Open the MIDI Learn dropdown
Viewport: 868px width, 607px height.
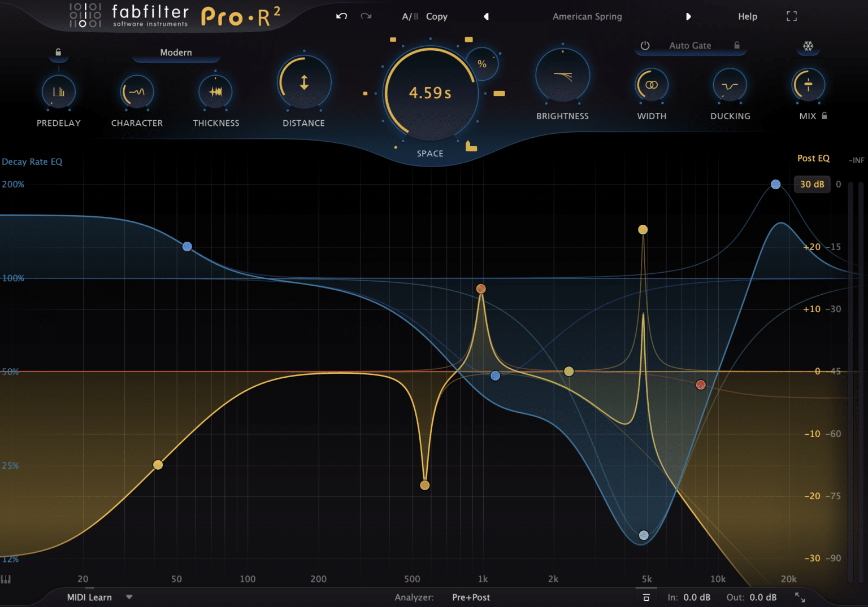129,597
